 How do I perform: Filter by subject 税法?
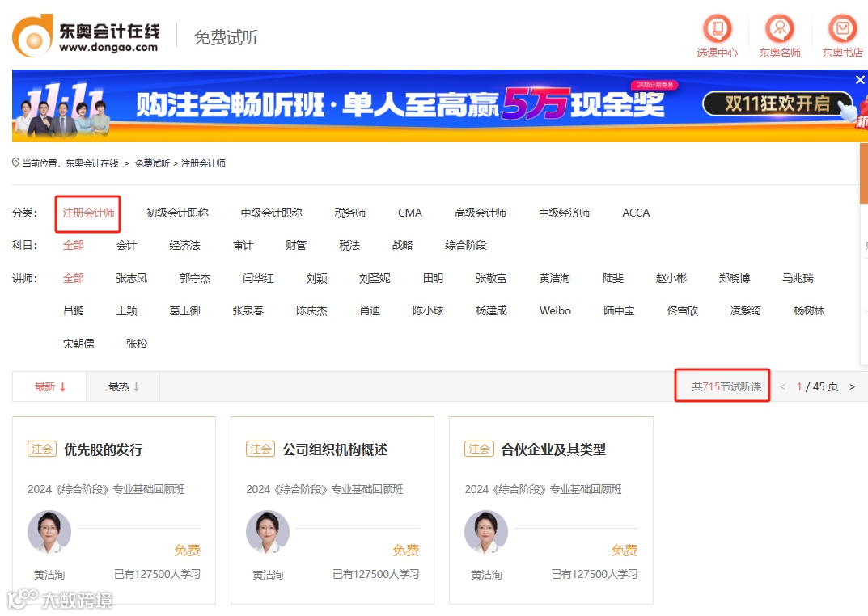[x=349, y=245]
